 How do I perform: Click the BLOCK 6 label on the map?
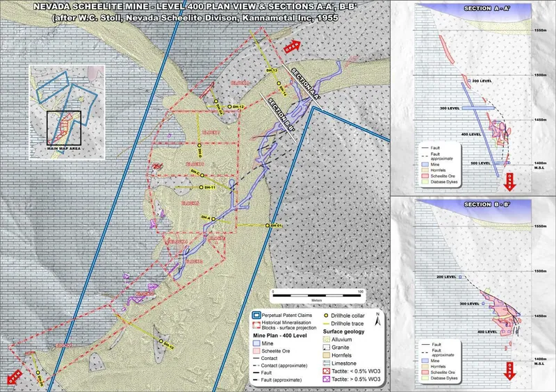coord(195,164)
